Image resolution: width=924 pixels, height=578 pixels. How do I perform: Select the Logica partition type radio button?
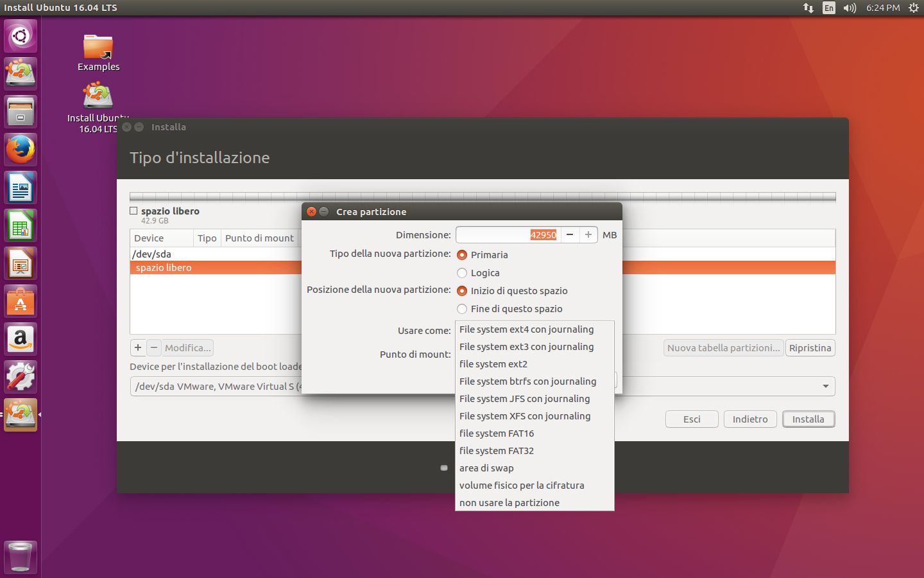(461, 273)
